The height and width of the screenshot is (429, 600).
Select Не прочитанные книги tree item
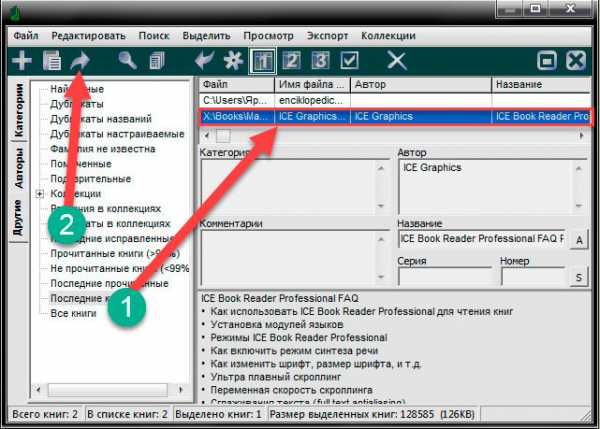point(119,269)
